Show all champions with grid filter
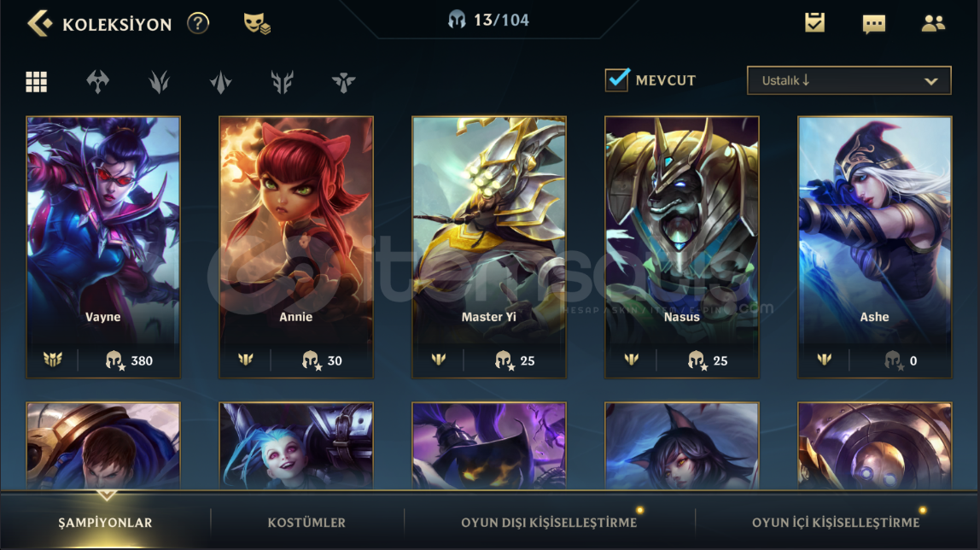 coord(36,81)
